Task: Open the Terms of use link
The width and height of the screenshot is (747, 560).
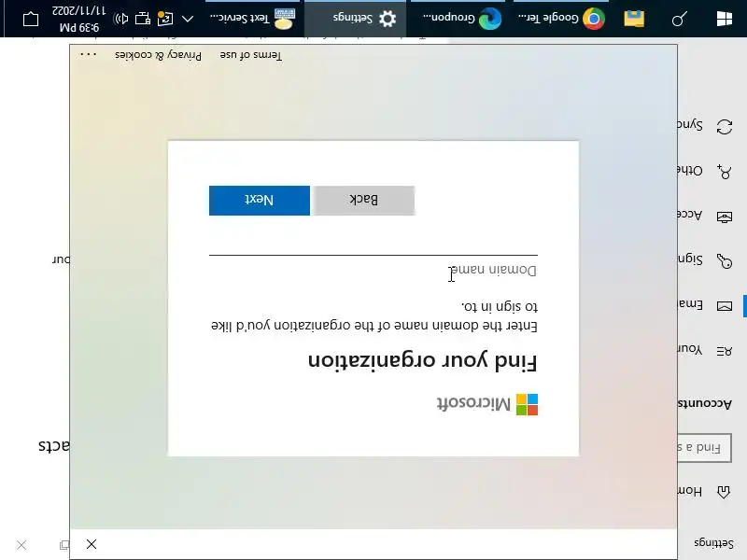Action: click(x=250, y=55)
